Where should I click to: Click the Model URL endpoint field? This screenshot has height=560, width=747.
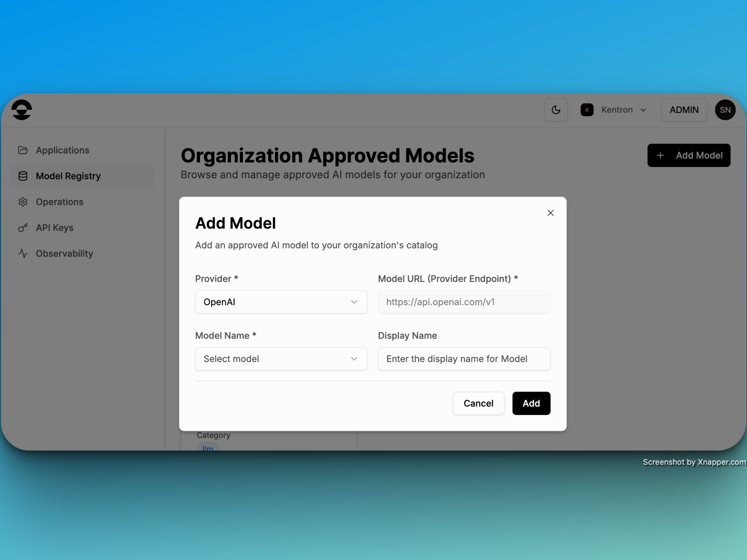click(x=464, y=302)
